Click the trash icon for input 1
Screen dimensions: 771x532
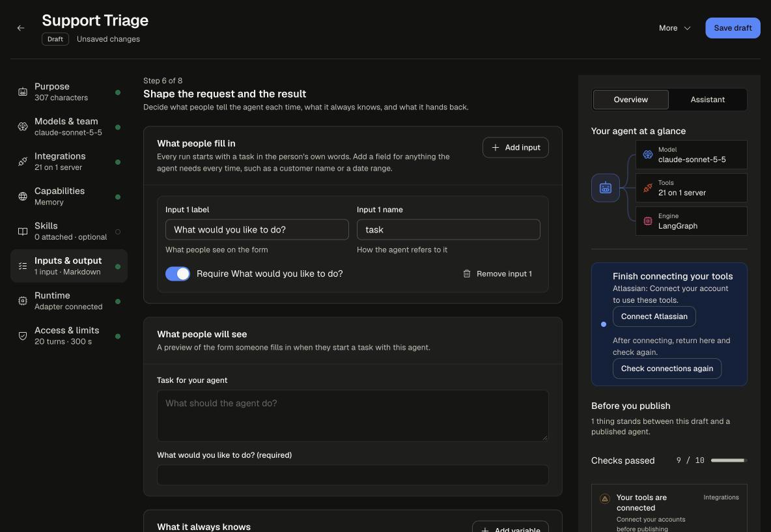click(x=467, y=274)
